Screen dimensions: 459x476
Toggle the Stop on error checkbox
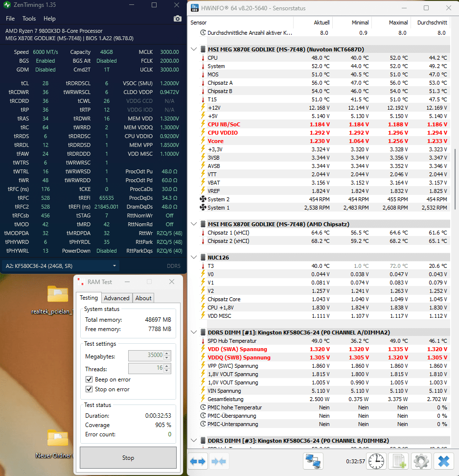(x=89, y=389)
